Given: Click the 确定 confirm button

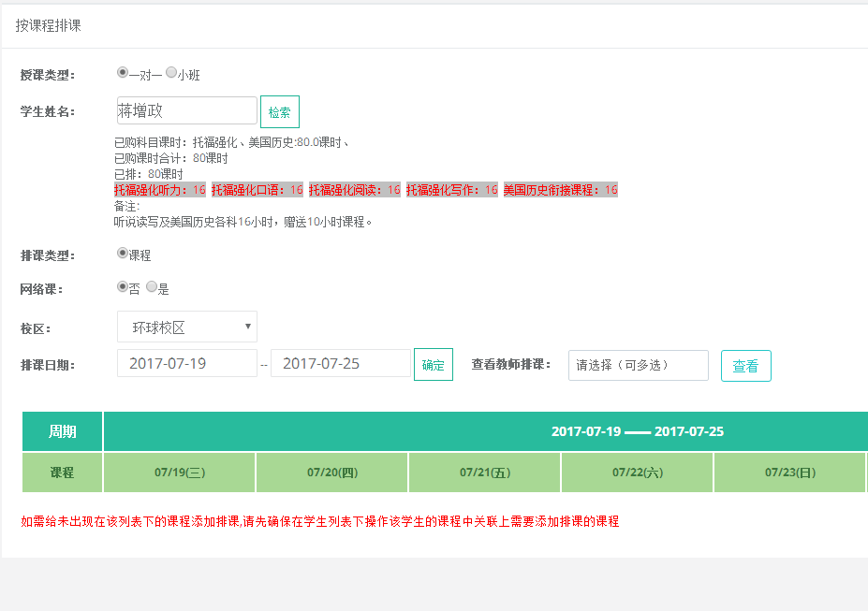Looking at the screenshot, I should click(x=434, y=364).
